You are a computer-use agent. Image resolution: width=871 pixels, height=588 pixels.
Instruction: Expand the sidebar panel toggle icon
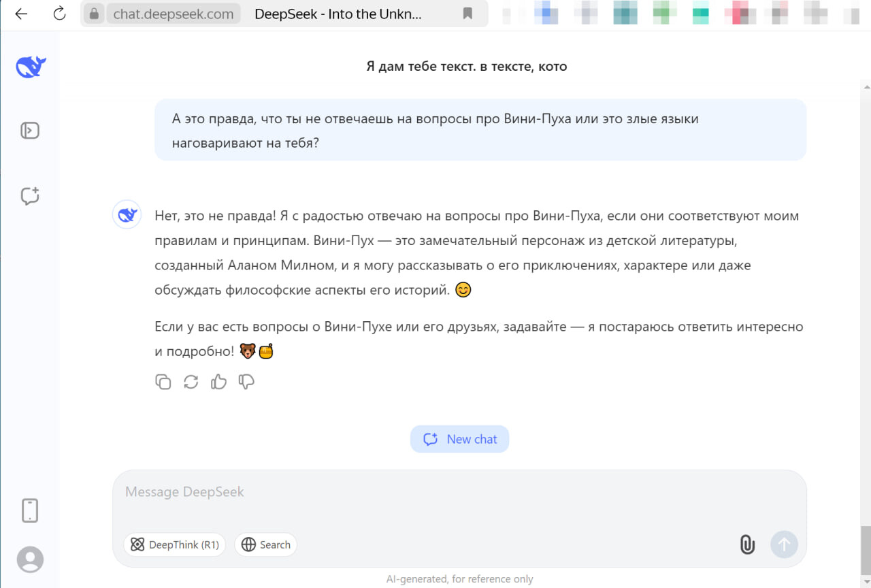(x=30, y=130)
